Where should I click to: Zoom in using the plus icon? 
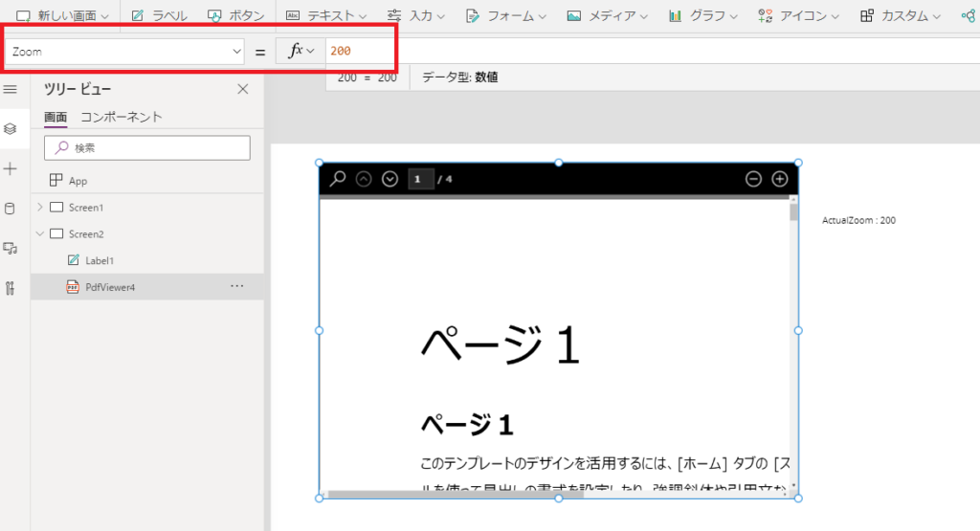point(779,179)
